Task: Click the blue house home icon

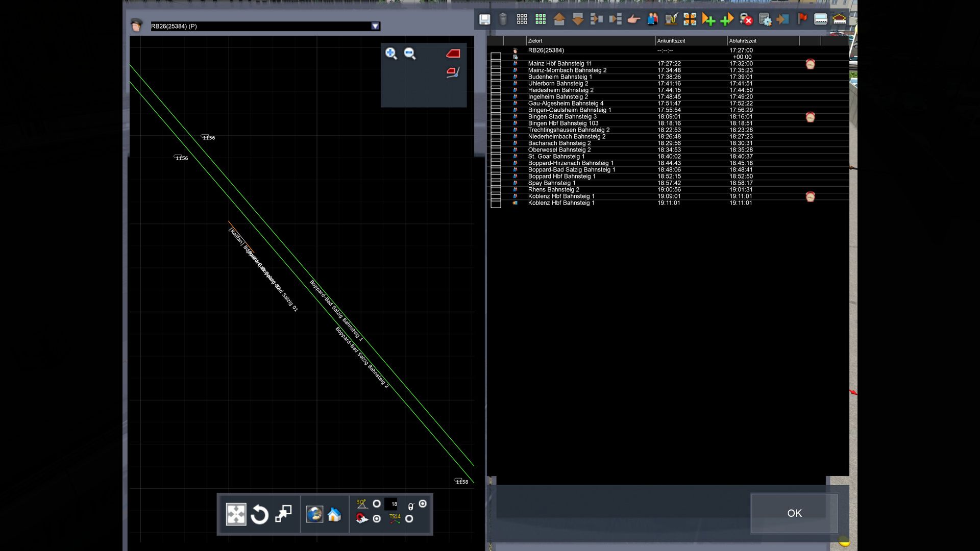Action: 334,514
